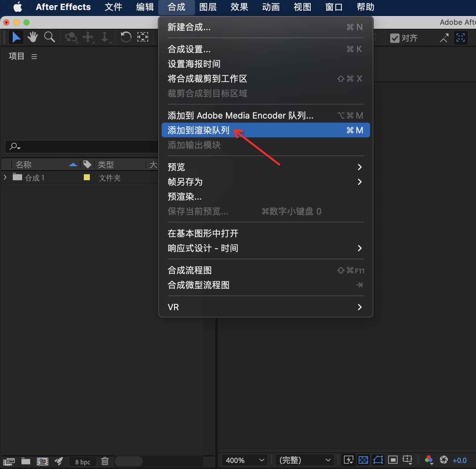Open the 动画 menu
476x469 pixels.
[271, 7]
